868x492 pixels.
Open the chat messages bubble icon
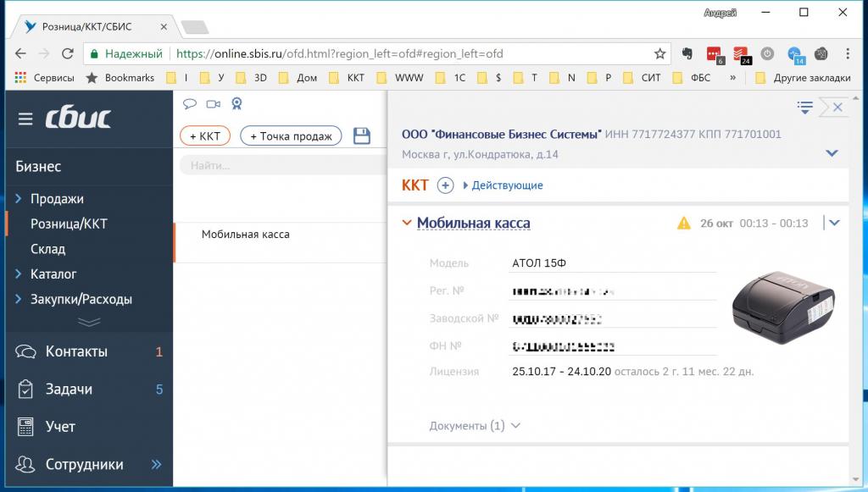(x=190, y=104)
